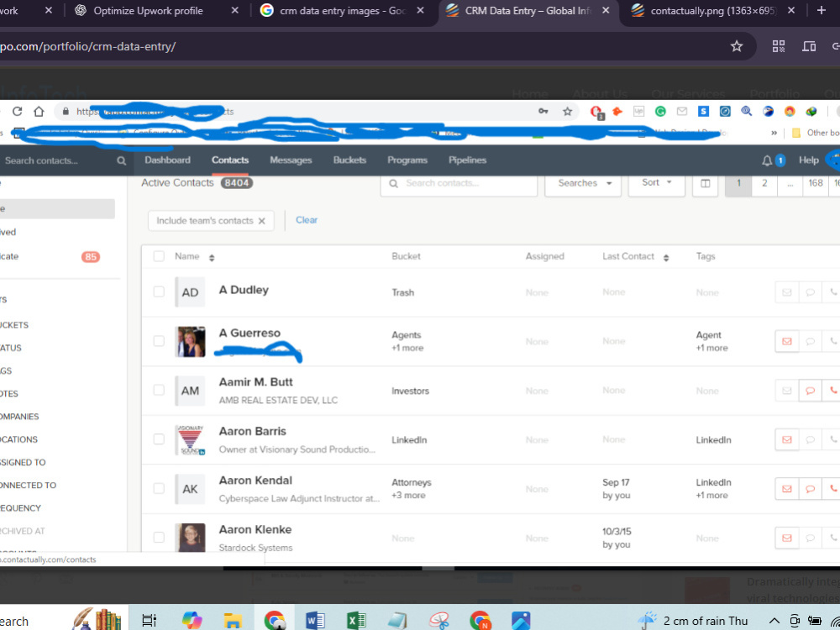This screenshot has height=630, width=840.
Task: Click the Clear filter link
Action: pos(307,220)
